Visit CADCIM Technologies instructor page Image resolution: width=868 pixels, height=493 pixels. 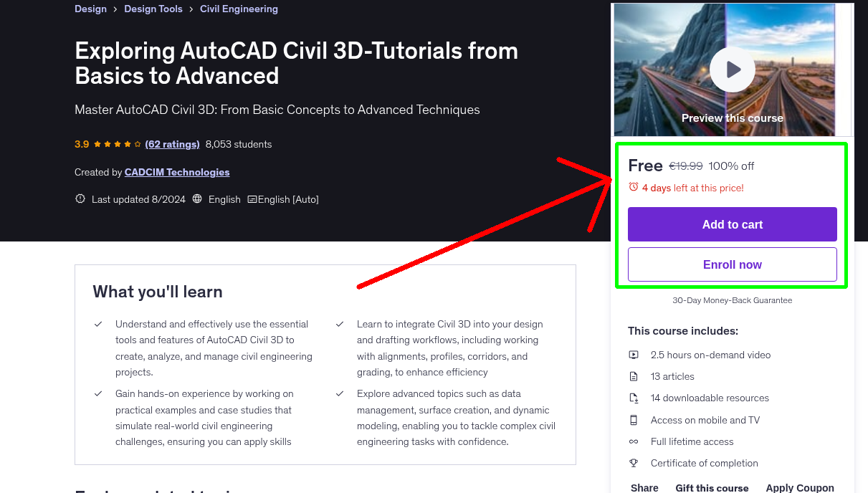coord(177,172)
